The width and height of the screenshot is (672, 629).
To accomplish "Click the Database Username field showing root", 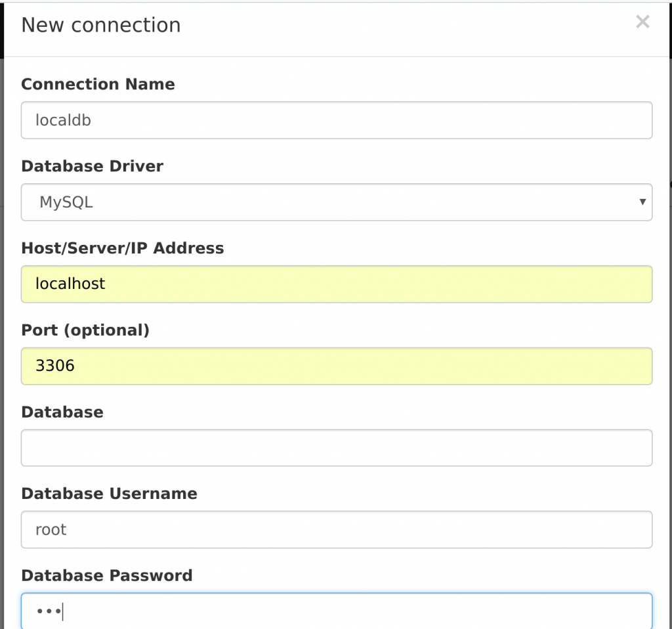I will (336, 529).
